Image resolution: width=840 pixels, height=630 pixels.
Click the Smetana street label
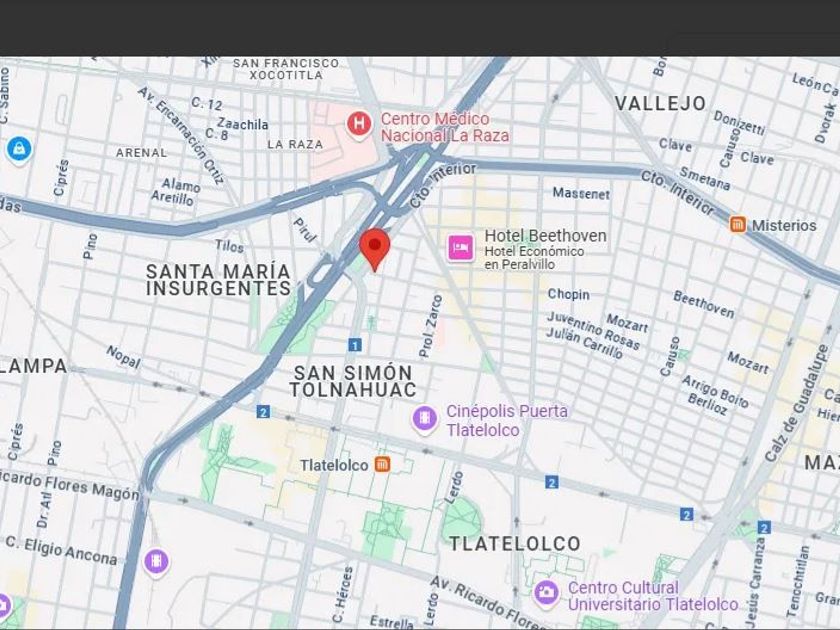pos(704,179)
